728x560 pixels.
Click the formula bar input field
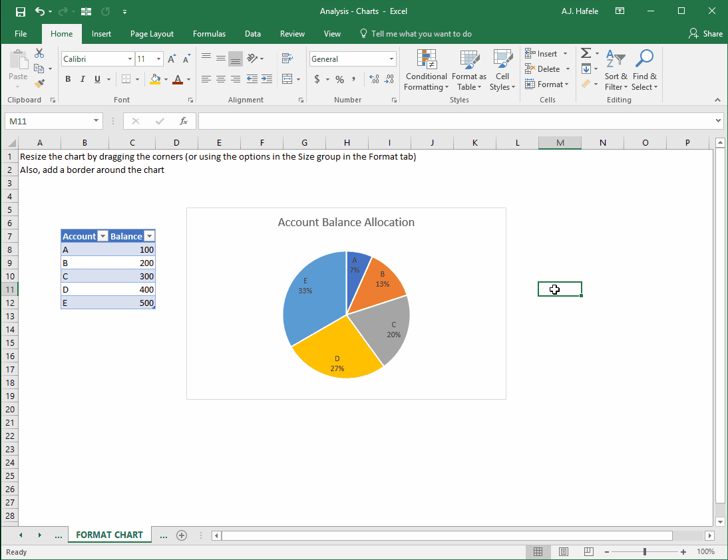pyautogui.click(x=456, y=121)
